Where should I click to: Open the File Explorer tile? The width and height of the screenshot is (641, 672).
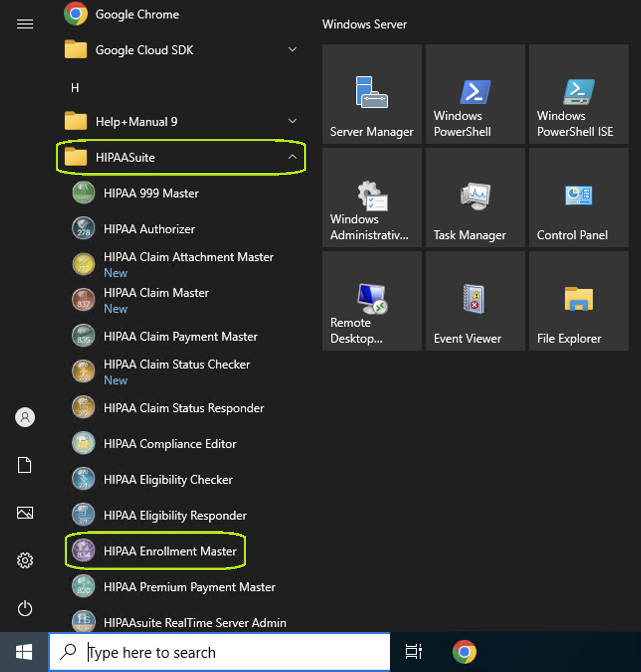click(579, 301)
